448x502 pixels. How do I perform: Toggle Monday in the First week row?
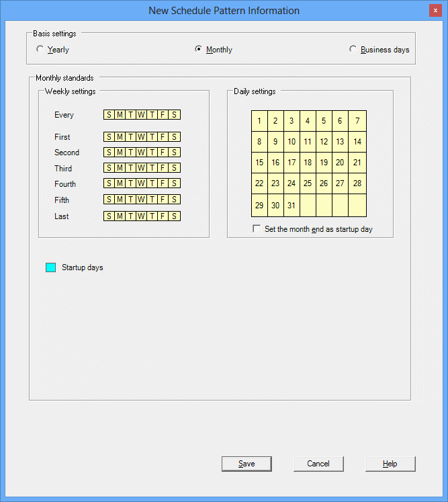tap(120, 137)
